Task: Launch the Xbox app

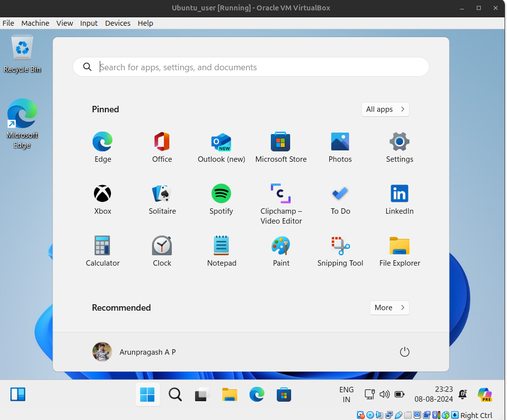Action: point(102,199)
